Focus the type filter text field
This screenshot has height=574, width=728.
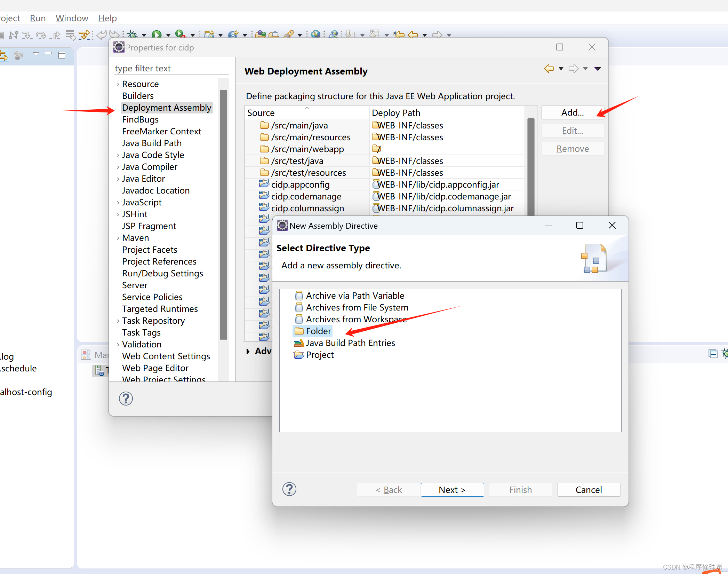point(171,68)
